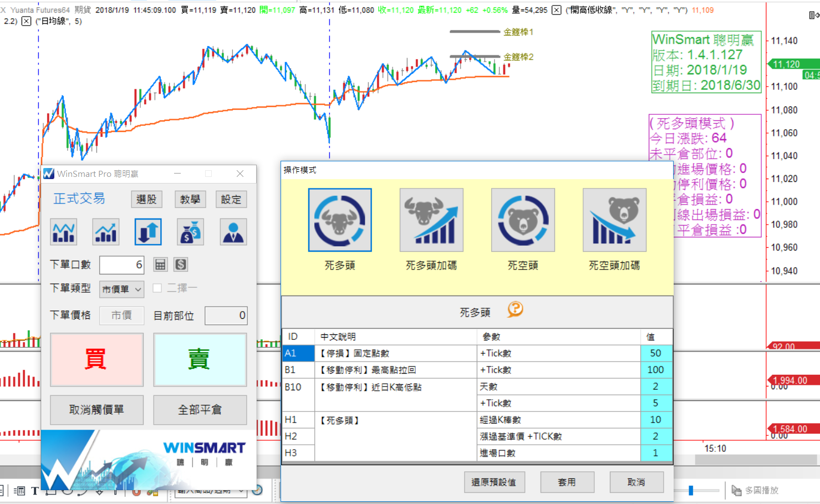
Task: Click the 【停損】固定點數 description cell
Action: coord(396,353)
